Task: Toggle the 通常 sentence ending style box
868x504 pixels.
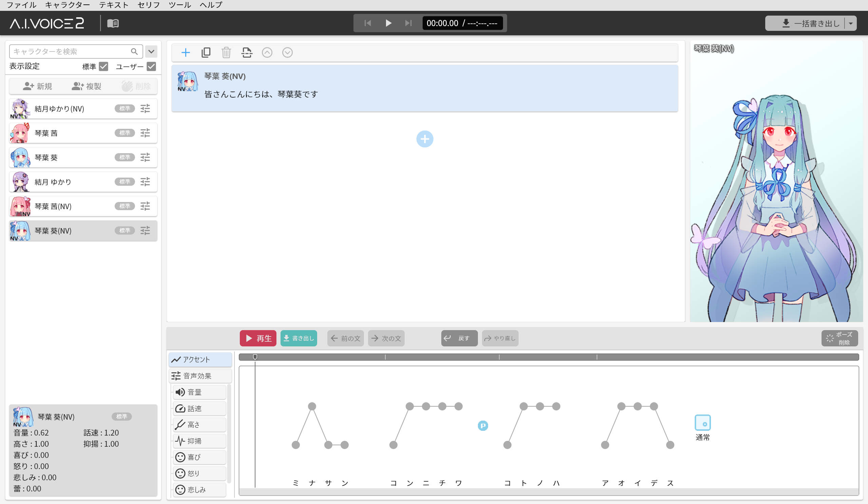Action: pos(702,423)
